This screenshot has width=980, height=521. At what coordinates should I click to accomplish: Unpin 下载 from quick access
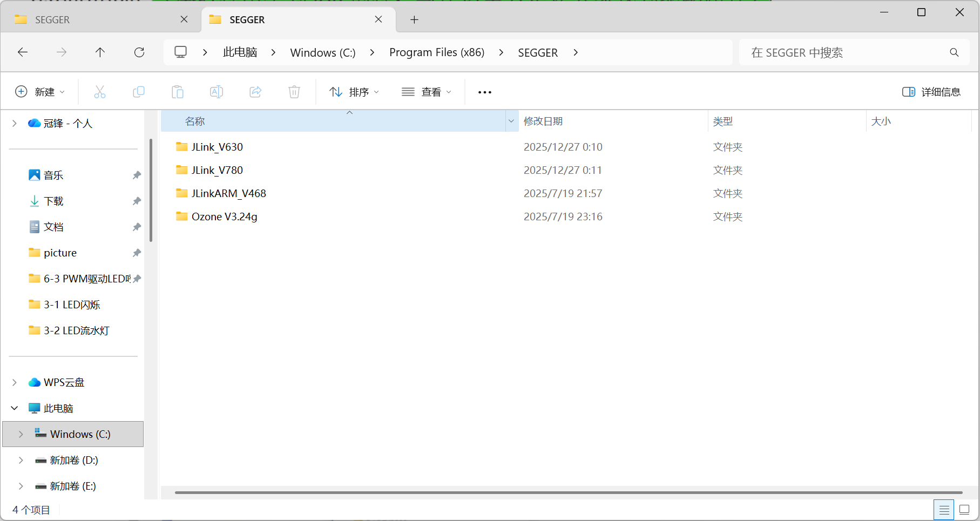[x=137, y=201]
